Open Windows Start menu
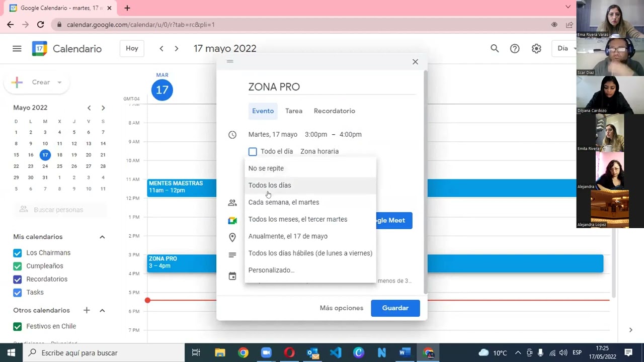644x362 pixels. [11, 352]
